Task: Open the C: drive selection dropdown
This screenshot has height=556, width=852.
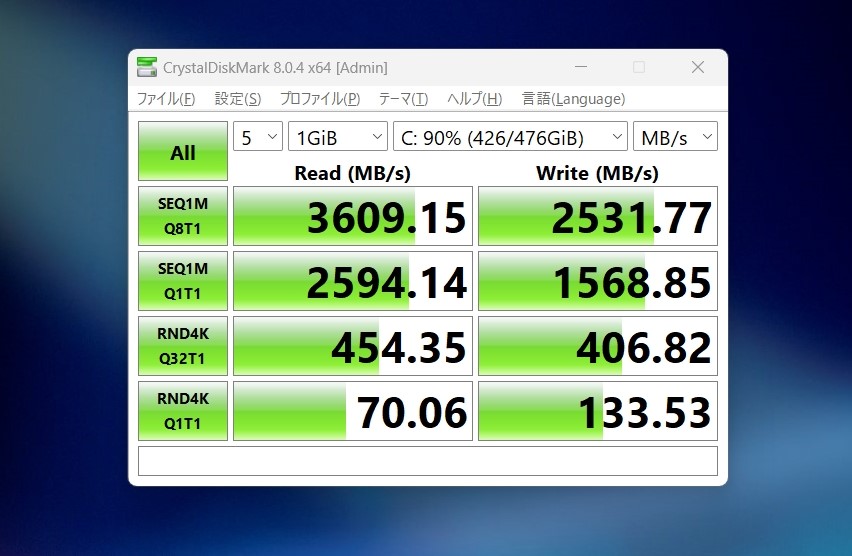Action: pos(510,137)
